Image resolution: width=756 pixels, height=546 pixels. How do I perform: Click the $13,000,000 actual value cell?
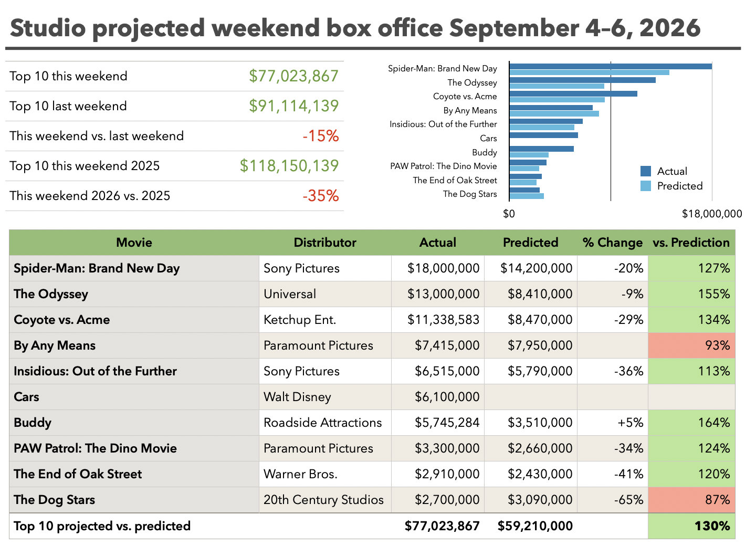[438, 294]
